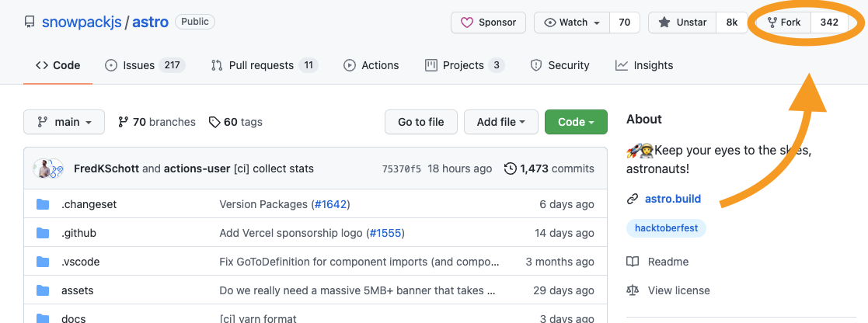The image size is (868, 323).
Task: Open FredKSchott author link
Action: coord(106,168)
